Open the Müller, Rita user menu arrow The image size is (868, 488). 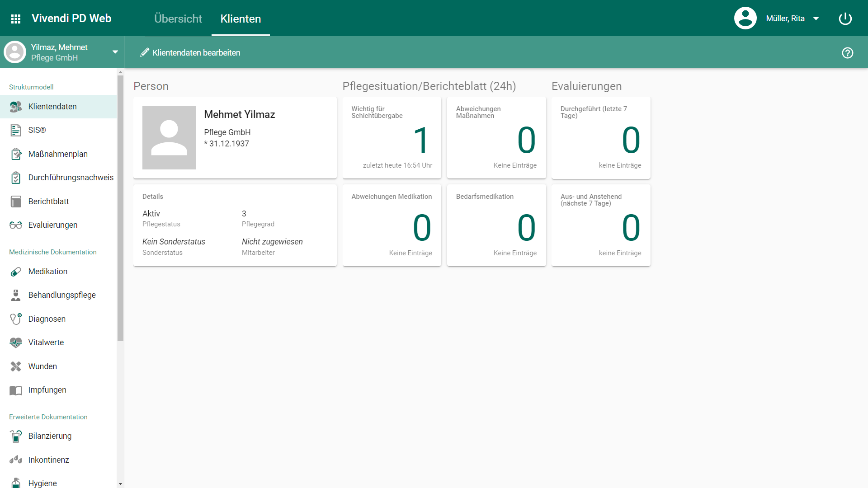[x=816, y=19]
